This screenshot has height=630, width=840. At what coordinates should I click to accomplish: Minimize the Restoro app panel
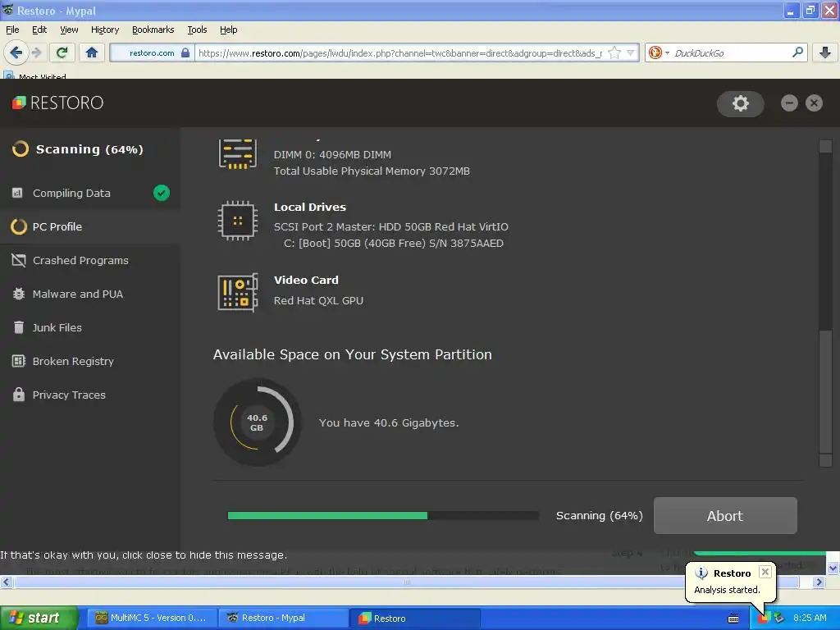click(x=789, y=103)
